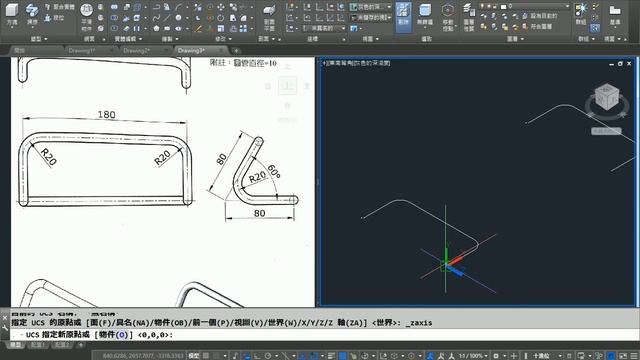
Task: Switch to the Drawing3* tab
Action: [x=191, y=51]
